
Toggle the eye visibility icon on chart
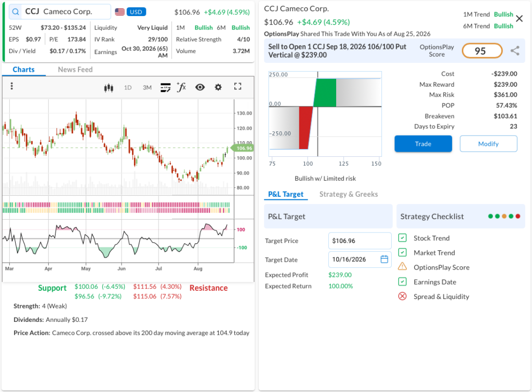point(200,87)
